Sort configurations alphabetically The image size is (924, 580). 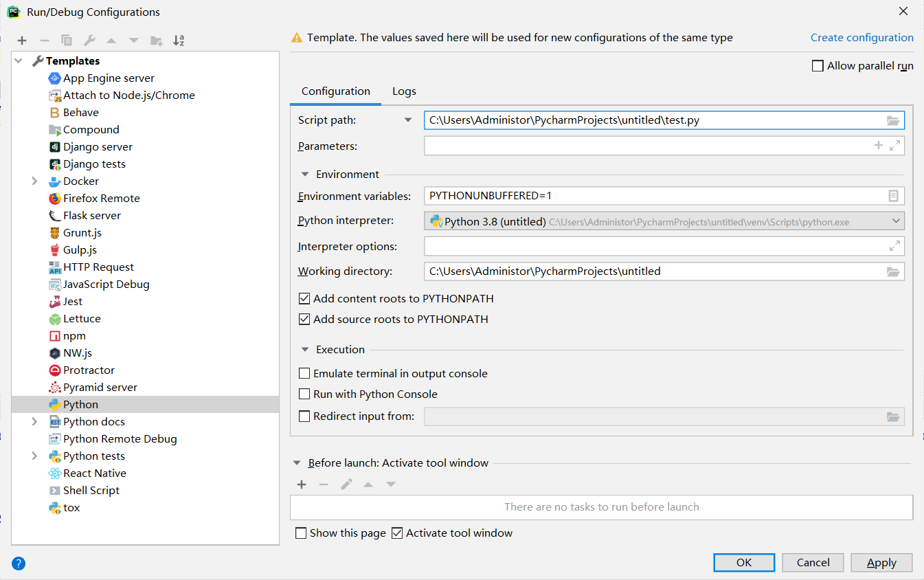pos(179,41)
